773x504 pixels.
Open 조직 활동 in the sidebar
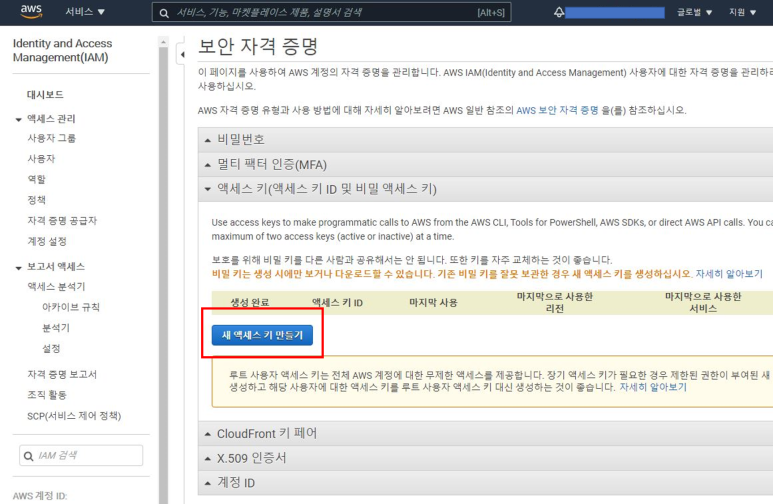click(x=47, y=395)
